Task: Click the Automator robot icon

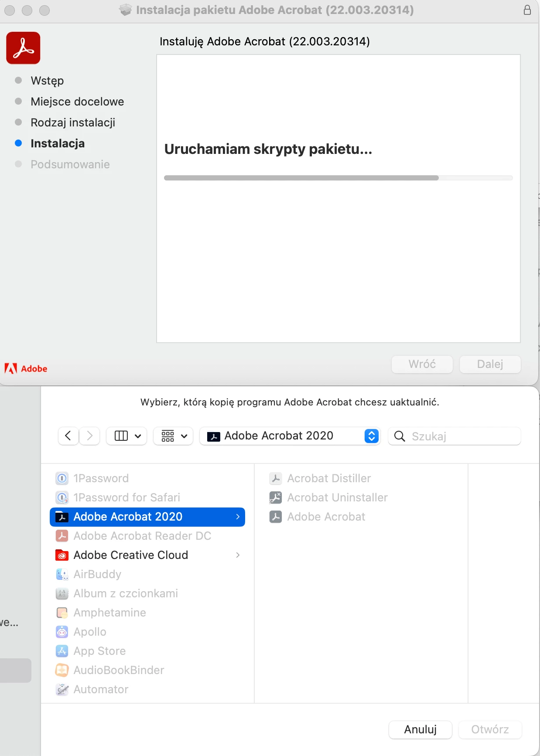Action: pyautogui.click(x=62, y=689)
